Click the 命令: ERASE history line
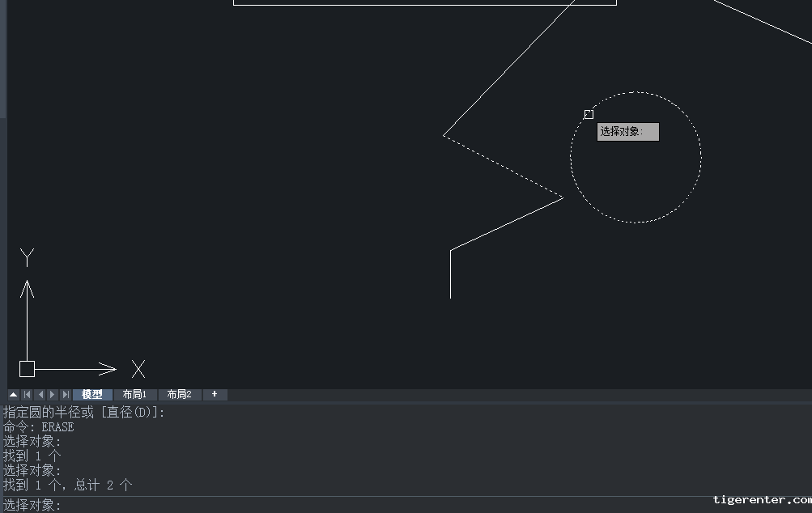Image resolution: width=812 pixels, height=513 pixels. [39, 427]
